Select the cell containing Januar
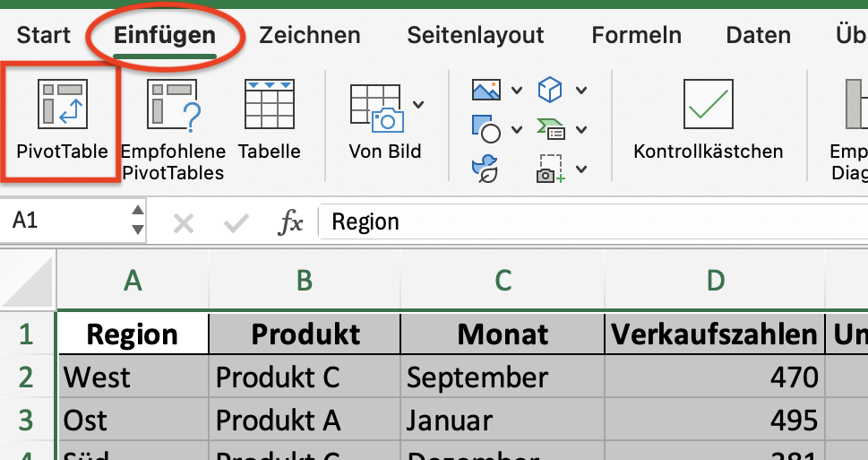 tap(503, 420)
